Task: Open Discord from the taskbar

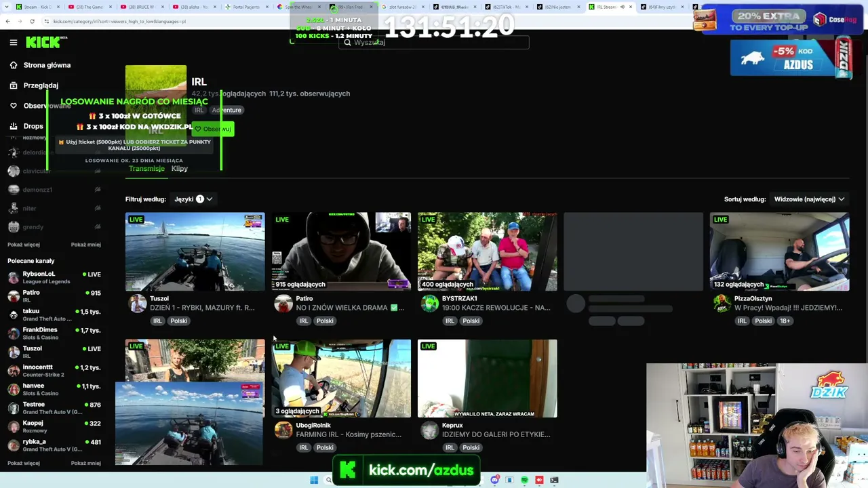Action: (495, 480)
